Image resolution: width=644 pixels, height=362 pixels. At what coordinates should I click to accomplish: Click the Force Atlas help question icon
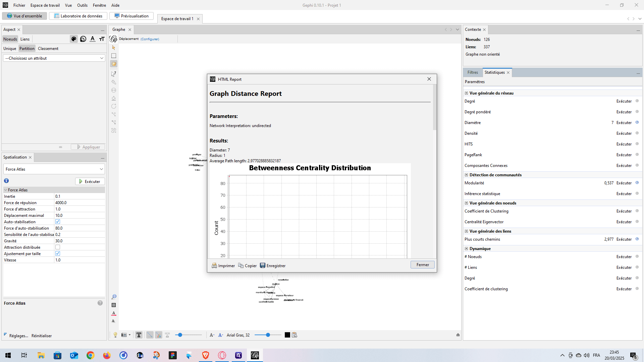[100, 303]
